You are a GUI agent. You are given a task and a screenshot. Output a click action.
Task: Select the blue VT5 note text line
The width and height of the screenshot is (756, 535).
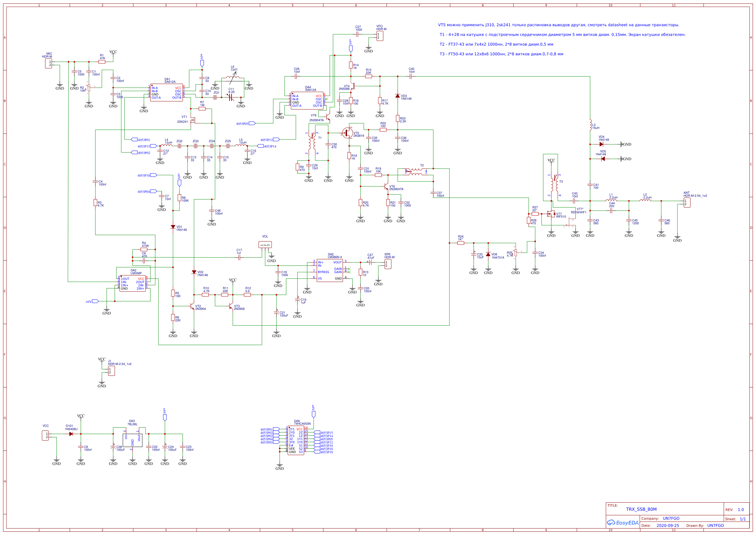(558, 25)
